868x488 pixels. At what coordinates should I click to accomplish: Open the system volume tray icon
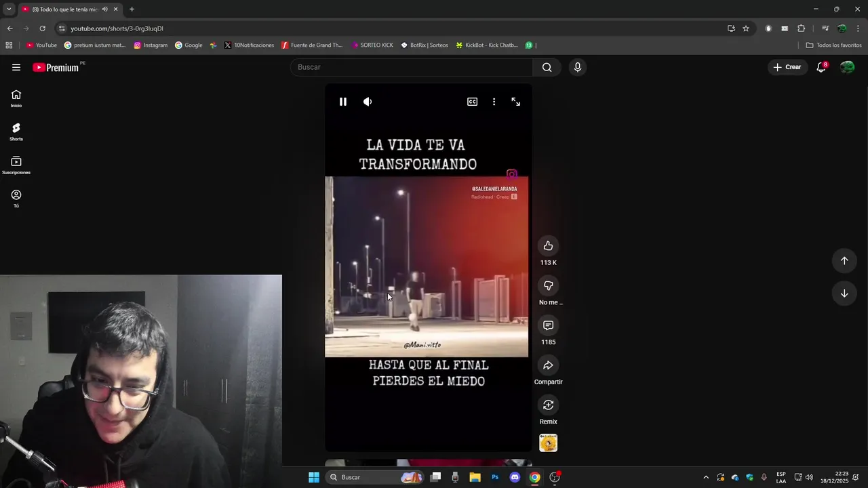[809, 477]
